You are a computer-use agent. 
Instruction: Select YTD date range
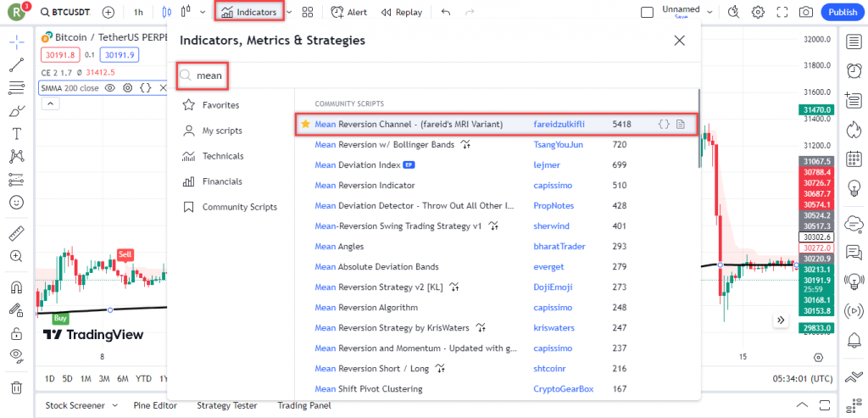coord(143,379)
